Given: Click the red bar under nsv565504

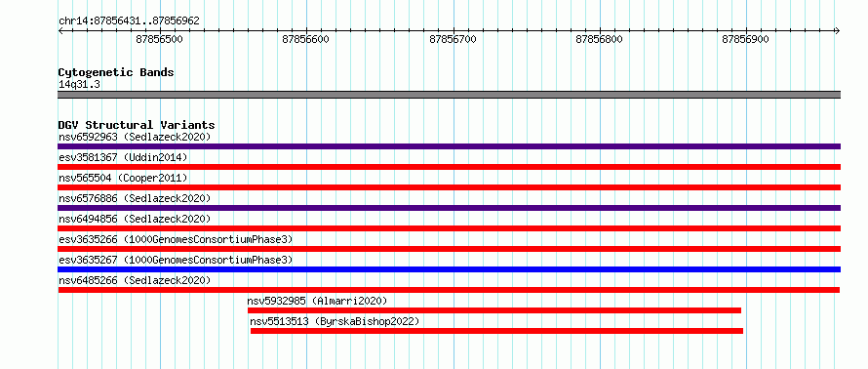Looking at the screenshot, I should tap(449, 187).
